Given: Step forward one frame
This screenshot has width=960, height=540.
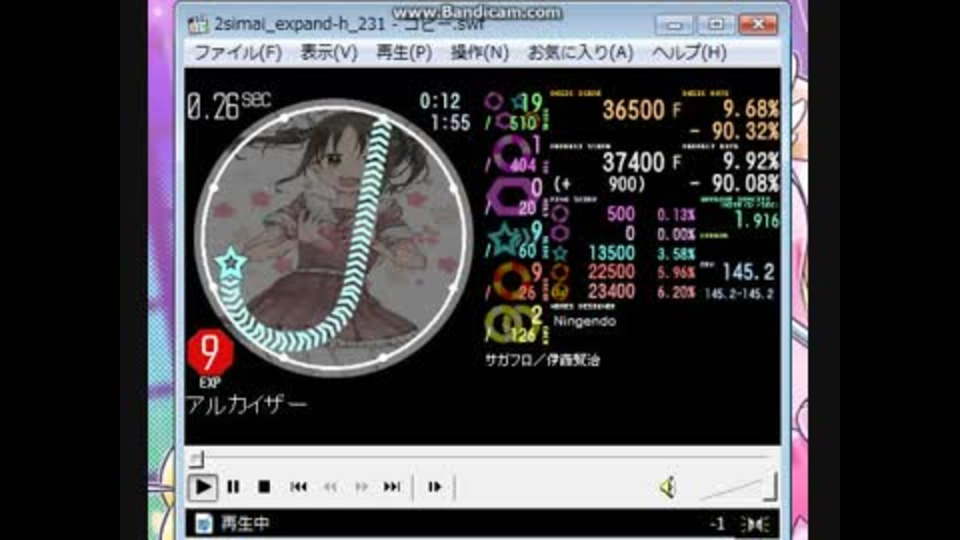Looking at the screenshot, I should point(435,487).
